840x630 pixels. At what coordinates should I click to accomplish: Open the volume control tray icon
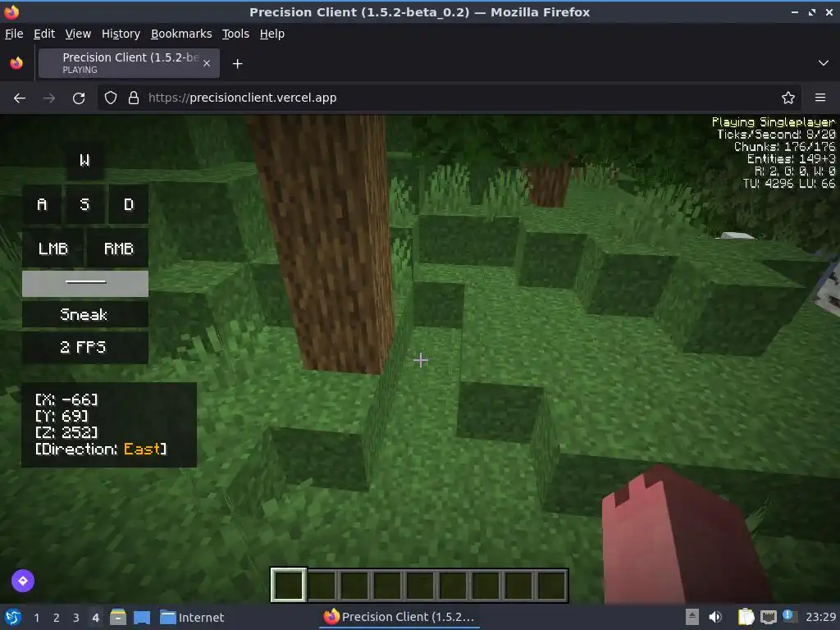point(714,617)
